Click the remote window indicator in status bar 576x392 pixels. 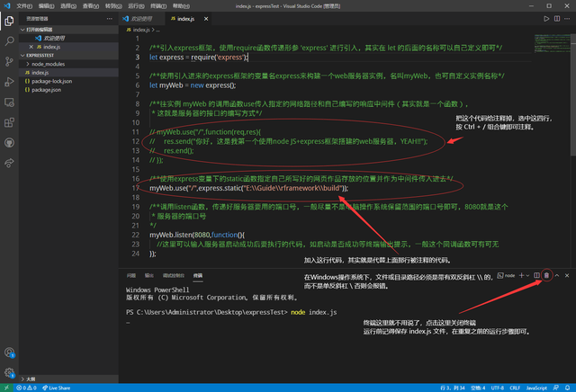point(6,388)
